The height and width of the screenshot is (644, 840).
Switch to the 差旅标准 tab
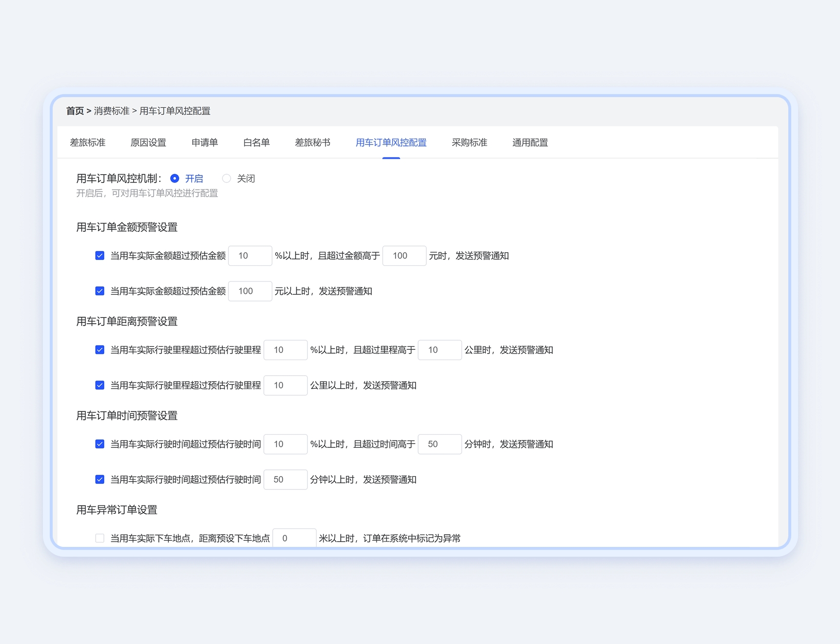(88, 142)
